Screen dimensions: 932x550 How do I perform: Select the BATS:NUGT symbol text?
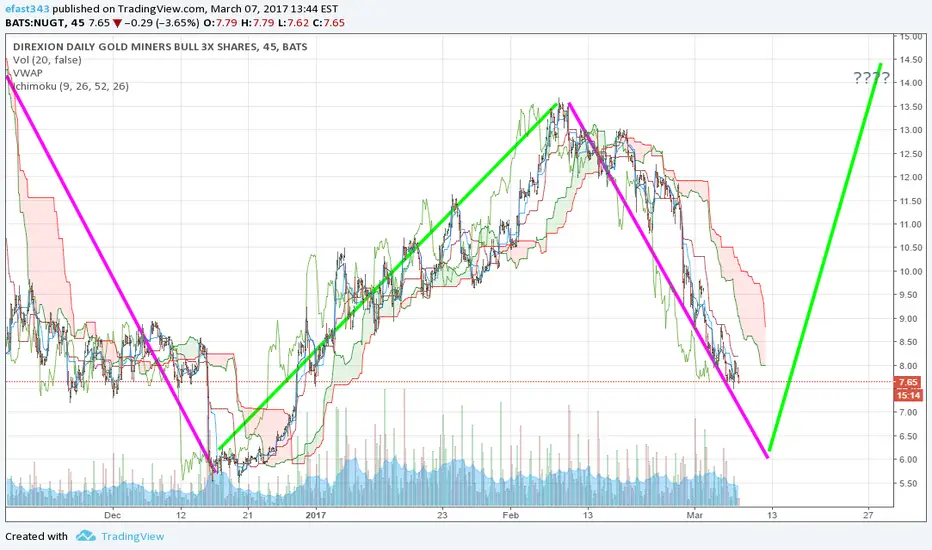35,23
